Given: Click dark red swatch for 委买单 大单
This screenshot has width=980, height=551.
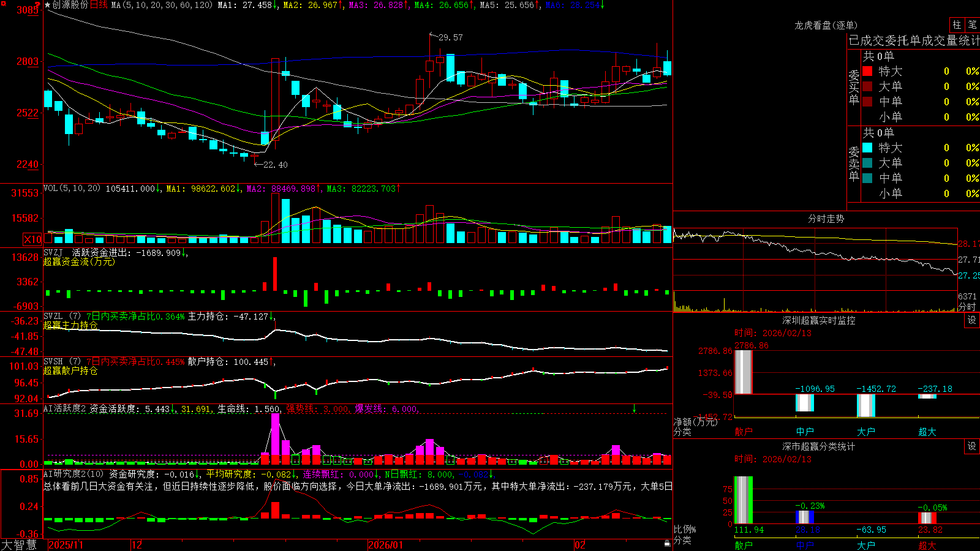Looking at the screenshot, I should [x=867, y=86].
